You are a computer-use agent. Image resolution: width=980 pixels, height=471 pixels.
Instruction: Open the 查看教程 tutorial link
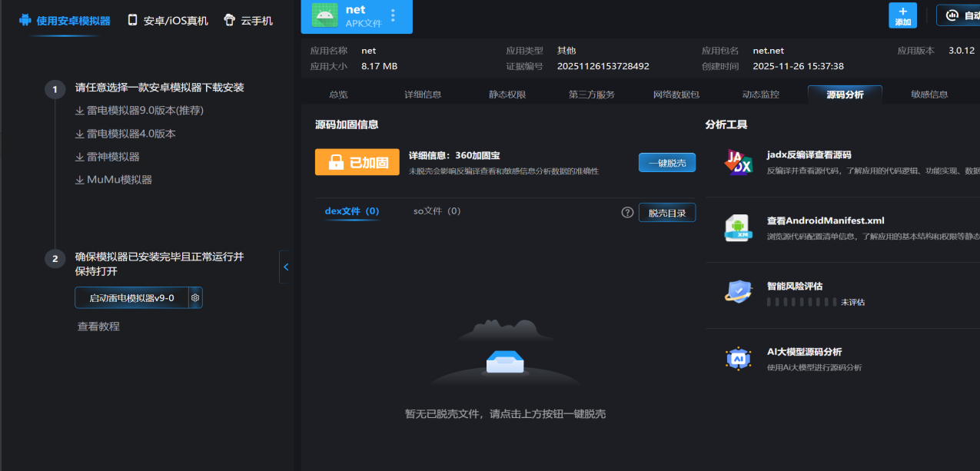coord(98,327)
